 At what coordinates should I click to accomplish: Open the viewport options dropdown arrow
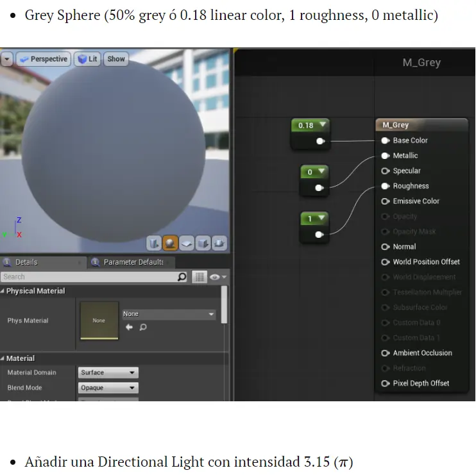pyautogui.click(x=6, y=59)
